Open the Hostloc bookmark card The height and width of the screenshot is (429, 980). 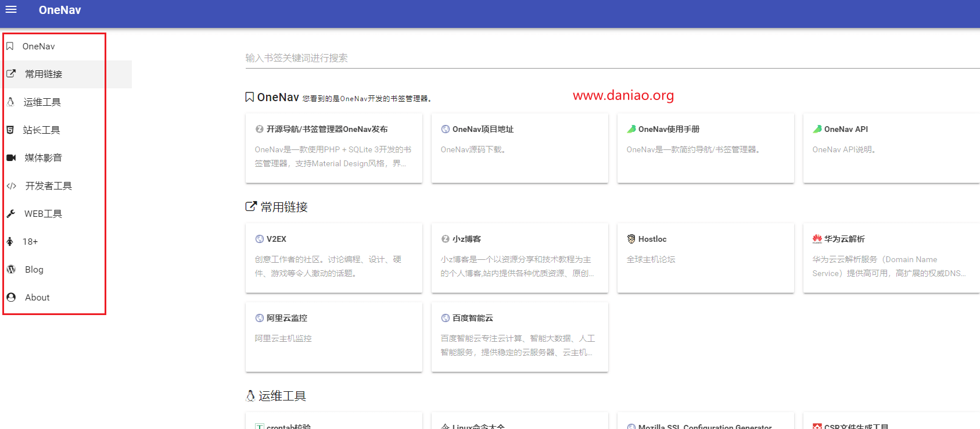coord(706,258)
